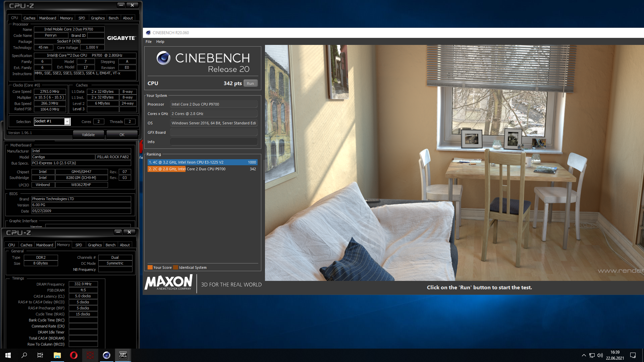Viewport: 644px width, 362px height.
Task: Click OS field Windows Server 2016
Action: pyautogui.click(x=214, y=123)
